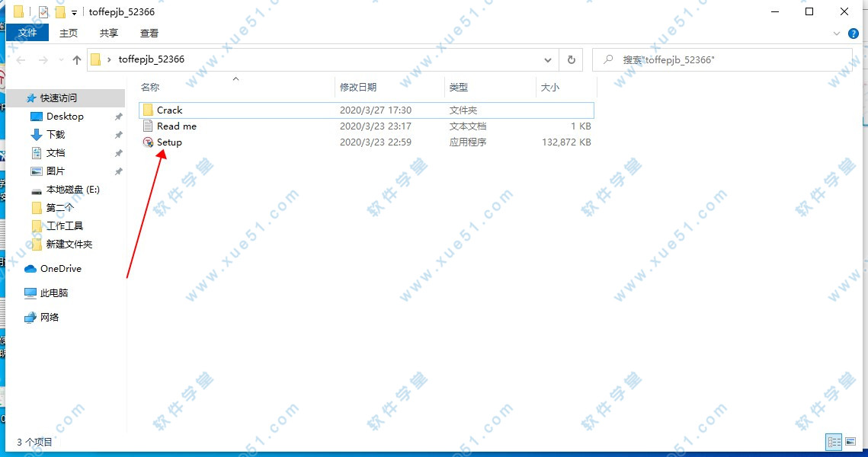This screenshot has width=868, height=457.
Task: Click the 1 KB size value
Action: tap(581, 126)
